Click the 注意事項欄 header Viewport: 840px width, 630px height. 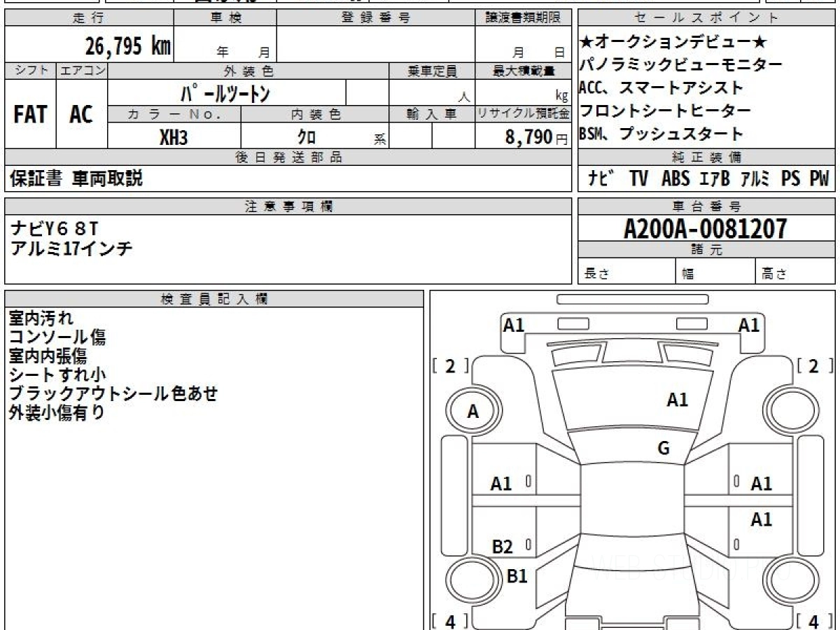coord(288,206)
